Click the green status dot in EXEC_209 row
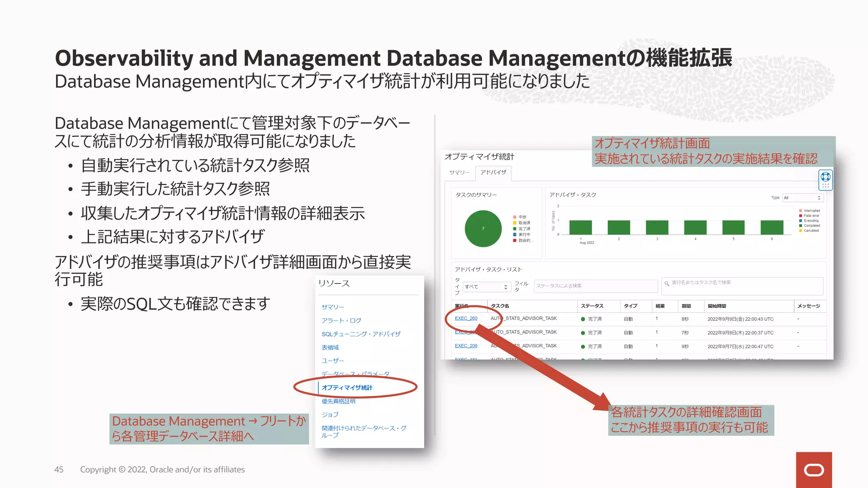 pos(583,347)
